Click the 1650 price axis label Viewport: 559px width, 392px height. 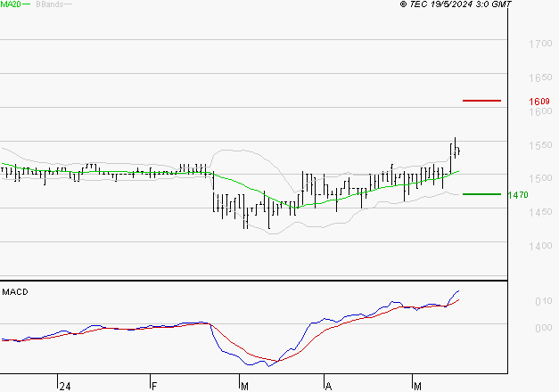point(540,78)
